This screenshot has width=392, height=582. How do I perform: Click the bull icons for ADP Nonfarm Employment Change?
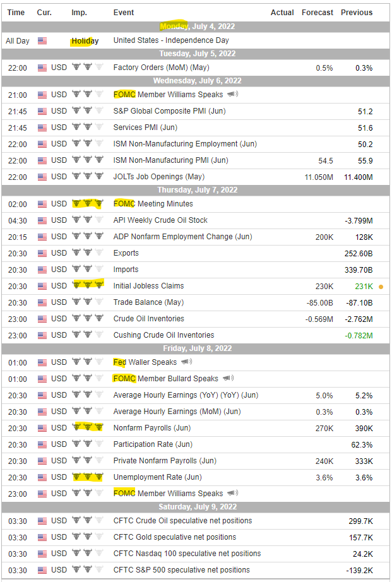tap(88, 236)
